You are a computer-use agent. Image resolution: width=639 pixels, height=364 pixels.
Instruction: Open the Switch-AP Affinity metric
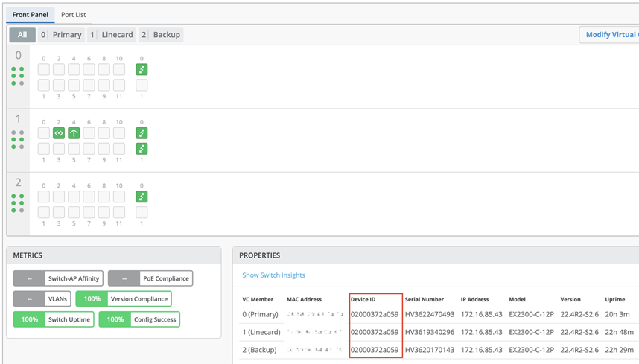(58, 278)
